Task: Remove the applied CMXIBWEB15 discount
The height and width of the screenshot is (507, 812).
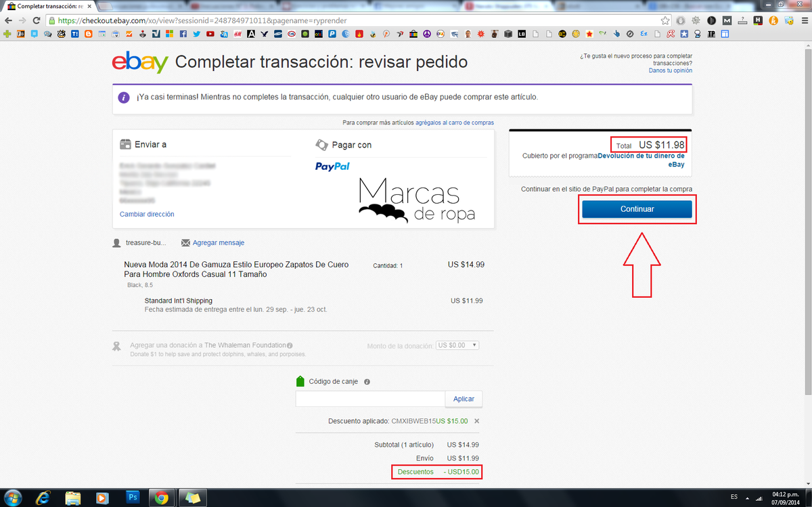Action: [x=476, y=420]
